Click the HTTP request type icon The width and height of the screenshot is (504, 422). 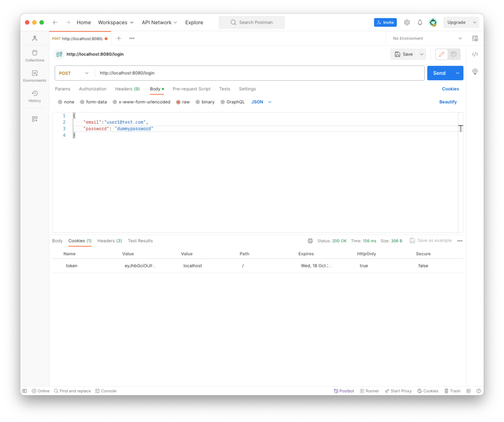pyautogui.click(x=59, y=54)
